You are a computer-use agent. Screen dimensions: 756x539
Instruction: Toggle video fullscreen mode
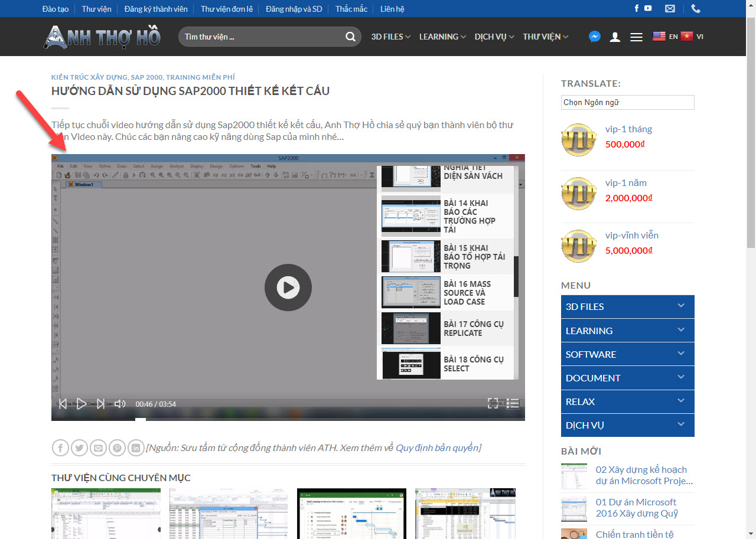[x=493, y=404]
